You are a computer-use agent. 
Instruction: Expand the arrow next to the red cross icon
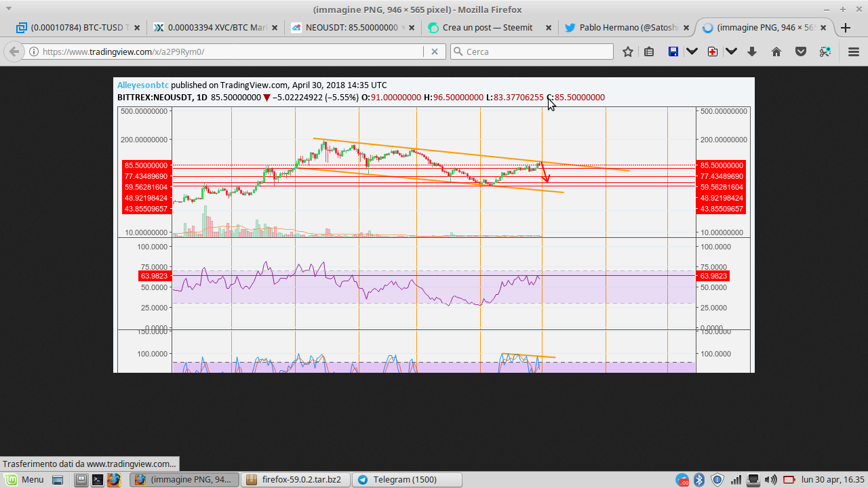click(x=731, y=52)
